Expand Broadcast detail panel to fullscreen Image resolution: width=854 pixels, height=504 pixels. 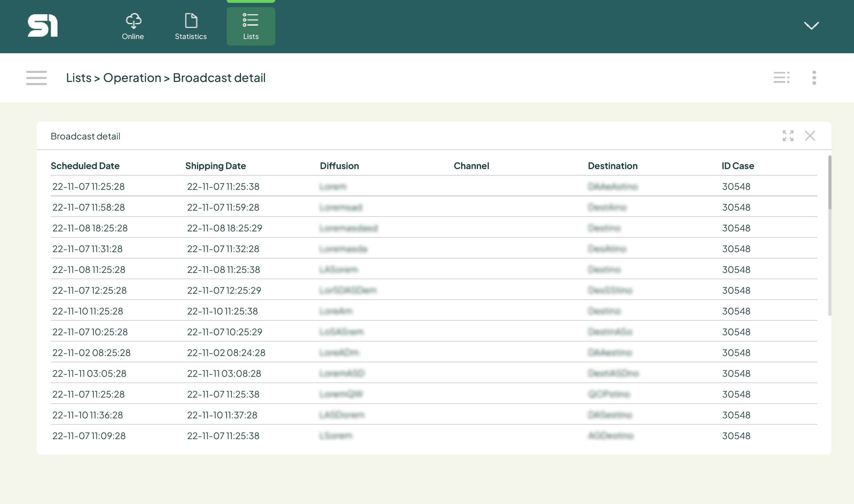click(788, 136)
